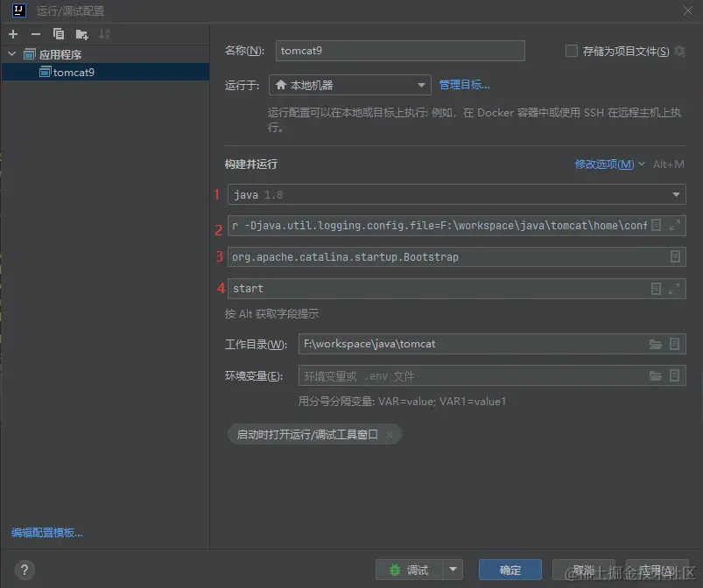Browse main class list icon
This screenshot has height=588, width=703.
click(x=675, y=256)
